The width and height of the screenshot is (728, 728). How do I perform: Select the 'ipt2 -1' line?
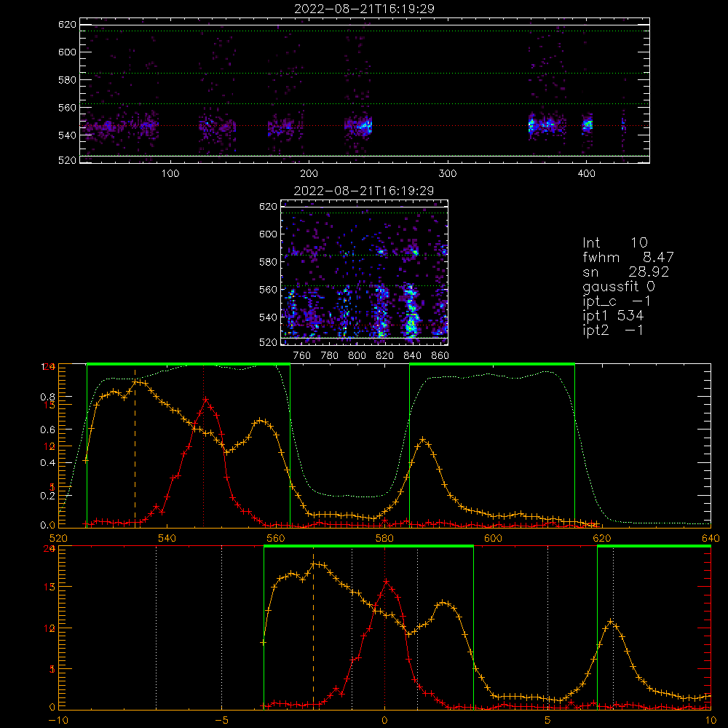tap(613, 330)
